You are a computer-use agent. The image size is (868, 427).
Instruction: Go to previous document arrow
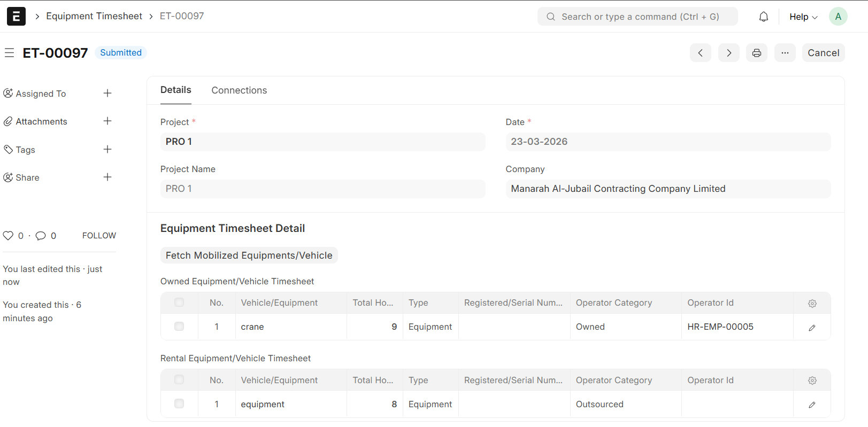[700, 53]
